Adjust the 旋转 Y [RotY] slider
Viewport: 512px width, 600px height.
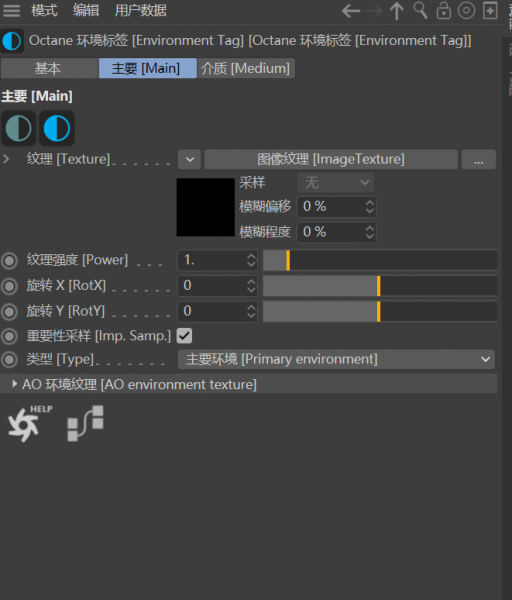pyautogui.click(x=380, y=311)
